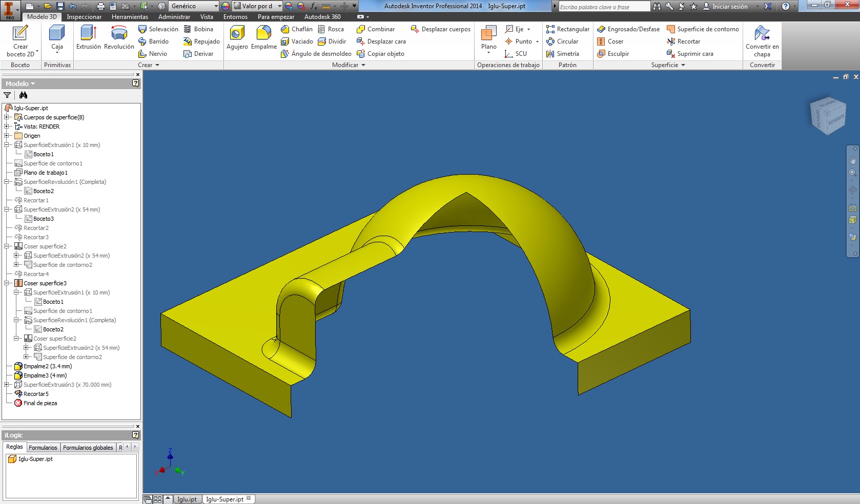
Task: Open Engrosado/Desfase tool
Action: (628, 29)
